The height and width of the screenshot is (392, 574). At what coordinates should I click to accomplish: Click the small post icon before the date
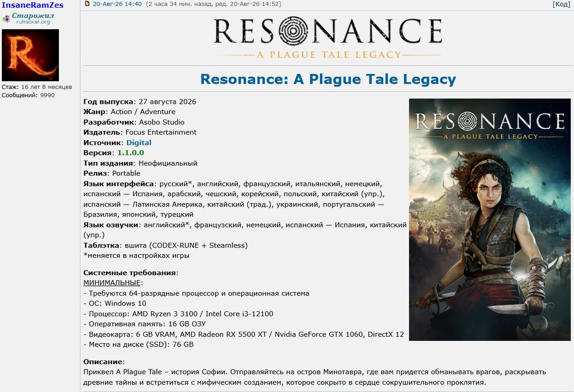[x=87, y=4]
